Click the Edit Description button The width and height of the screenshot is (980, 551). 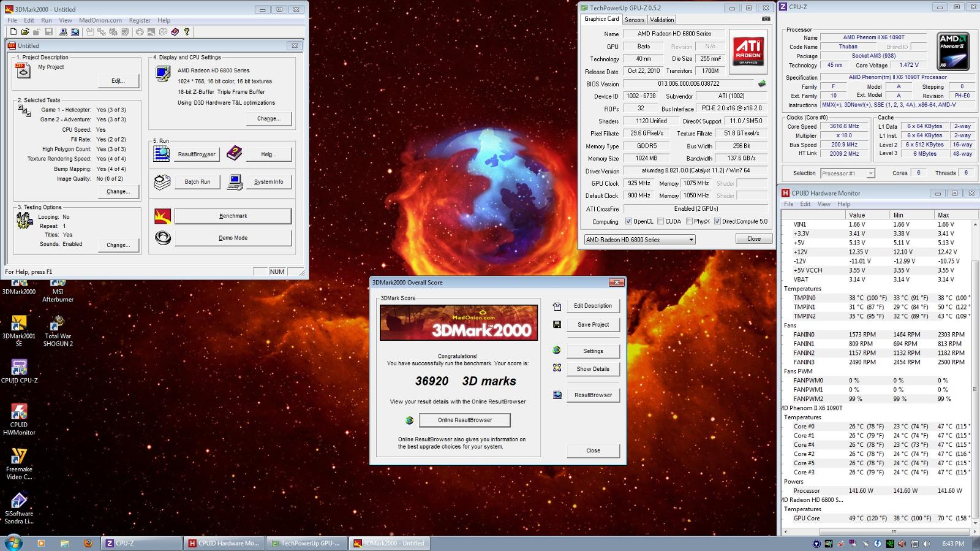593,306
